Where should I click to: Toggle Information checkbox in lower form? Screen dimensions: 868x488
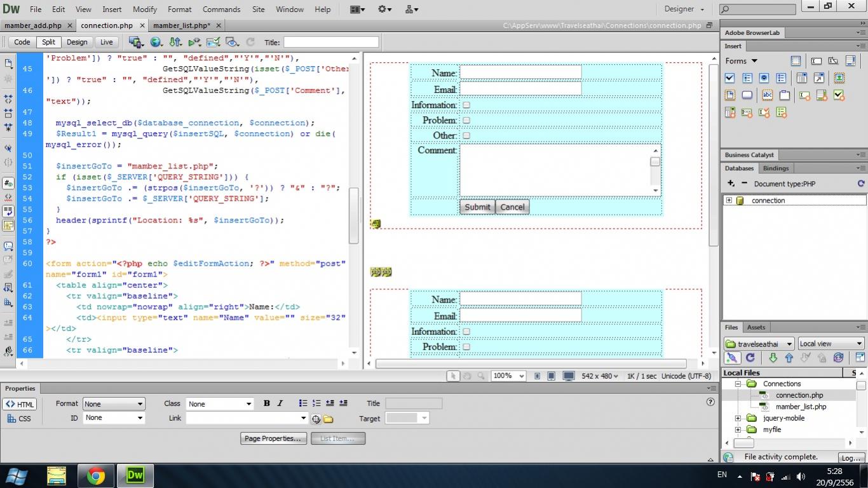(466, 332)
